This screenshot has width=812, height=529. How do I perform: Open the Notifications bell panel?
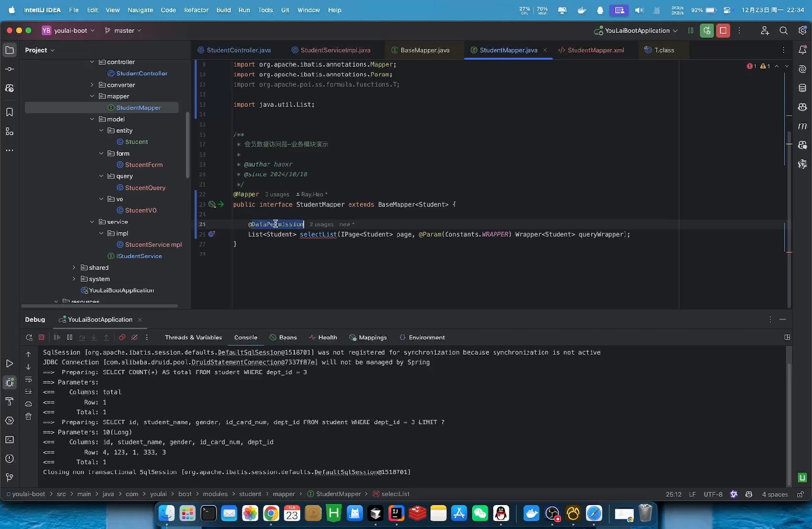tap(802, 50)
